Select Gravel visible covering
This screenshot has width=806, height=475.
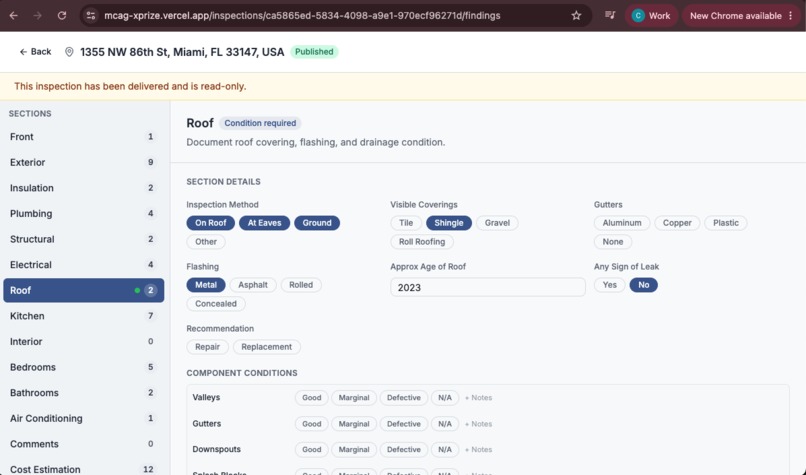(x=497, y=223)
